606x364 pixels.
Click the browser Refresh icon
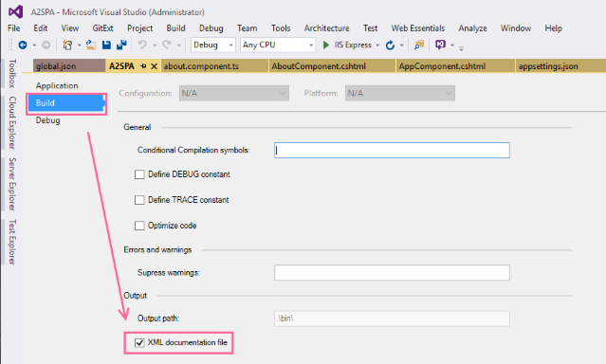coord(390,45)
